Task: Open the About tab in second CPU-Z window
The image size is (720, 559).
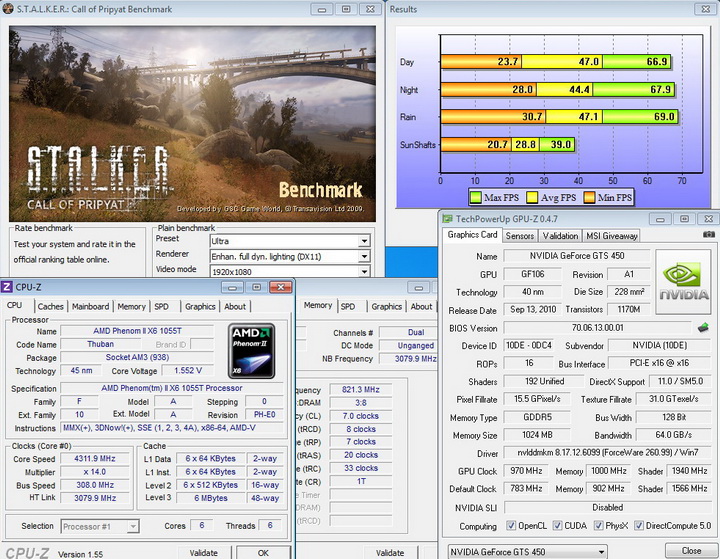Action: 421,306
